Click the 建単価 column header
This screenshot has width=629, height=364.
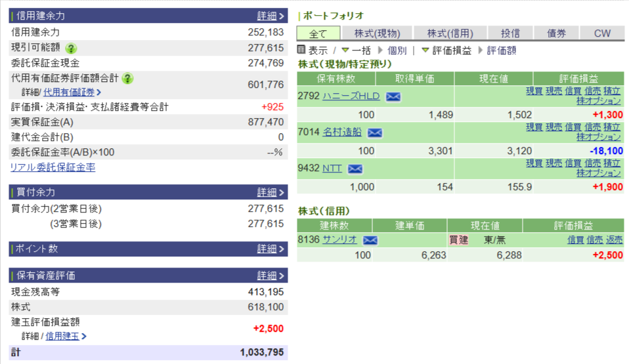410,226
